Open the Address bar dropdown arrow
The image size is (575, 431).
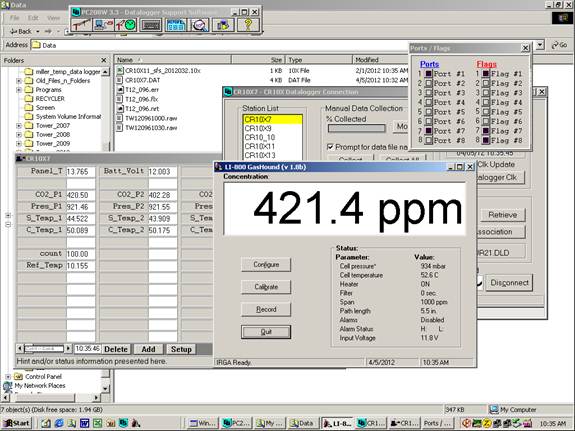point(540,45)
